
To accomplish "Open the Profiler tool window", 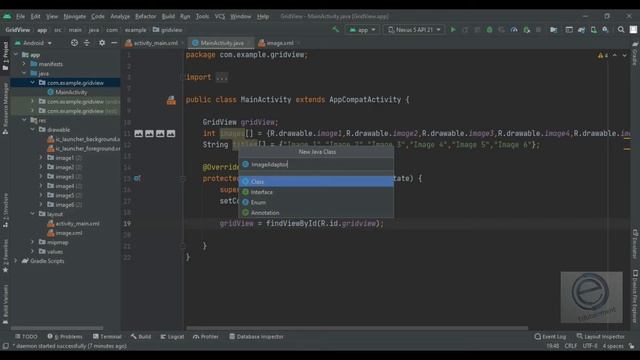I will [x=206, y=337].
